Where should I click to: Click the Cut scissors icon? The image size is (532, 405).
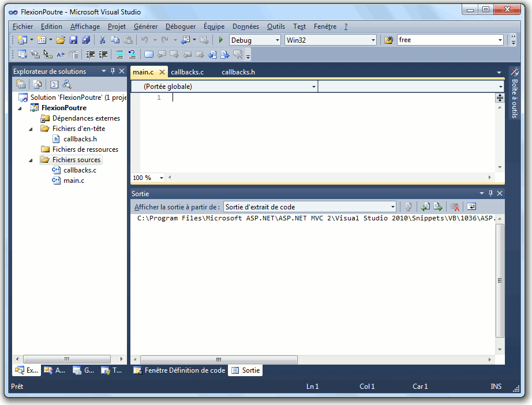coord(102,40)
